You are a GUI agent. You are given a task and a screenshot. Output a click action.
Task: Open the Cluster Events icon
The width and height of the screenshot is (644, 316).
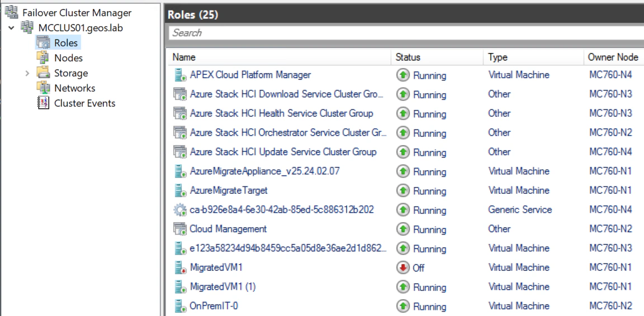click(x=43, y=103)
